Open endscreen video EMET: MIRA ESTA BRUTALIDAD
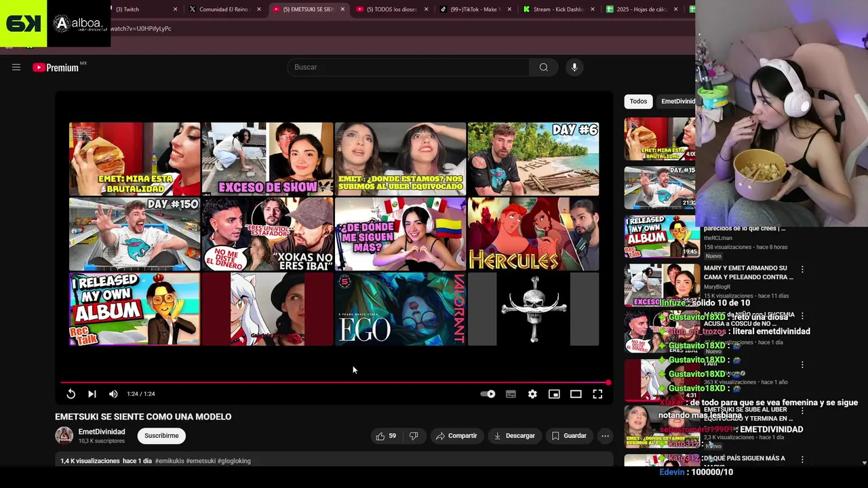This screenshot has width=868, height=488. click(134, 159)
